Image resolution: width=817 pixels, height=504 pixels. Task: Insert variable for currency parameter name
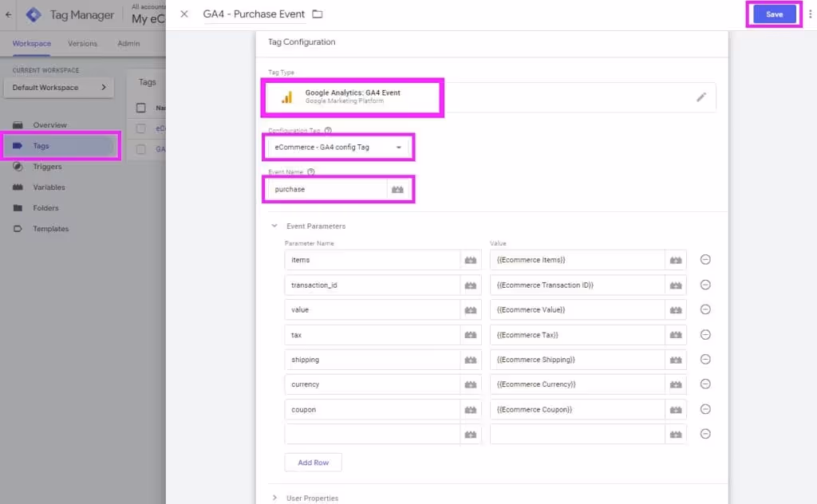pos(471,384)
